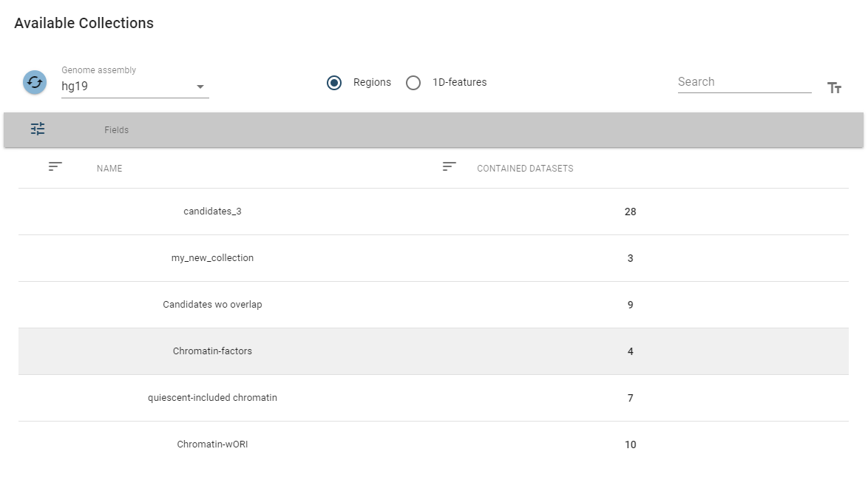Select quiescent-included chromatin collection

click(x=212, y=398)
